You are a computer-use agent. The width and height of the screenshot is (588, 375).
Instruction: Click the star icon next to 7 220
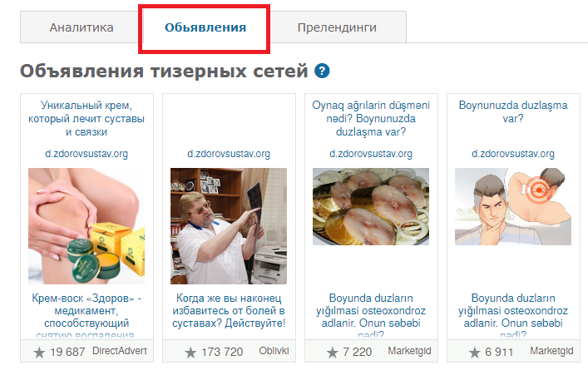click(x=332, y=353)
